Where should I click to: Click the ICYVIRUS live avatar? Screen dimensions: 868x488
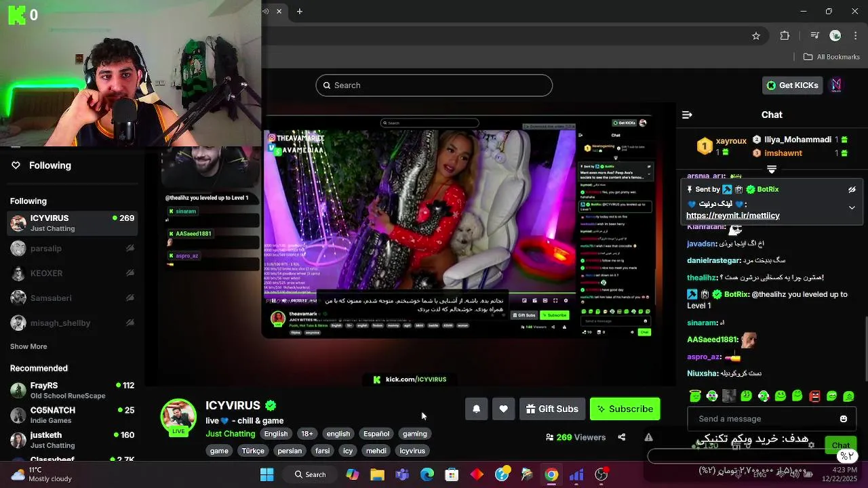(x=178, y=417)
